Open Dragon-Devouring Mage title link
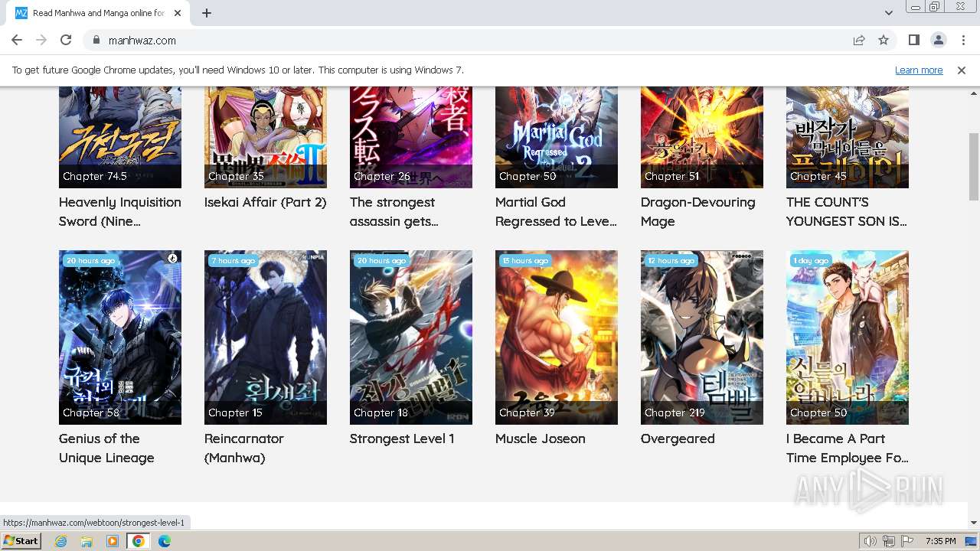 [x=698, y=212]
